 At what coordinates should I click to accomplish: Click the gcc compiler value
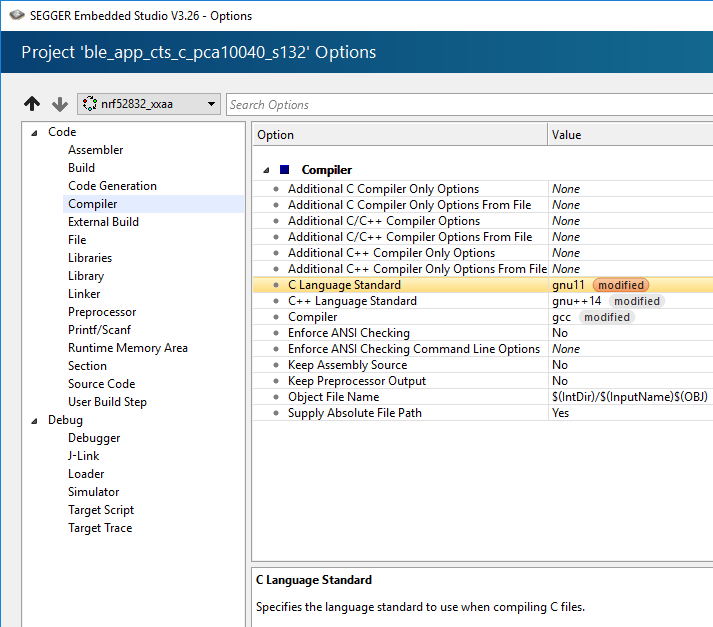pyautogui.click(x=561, y=317)
